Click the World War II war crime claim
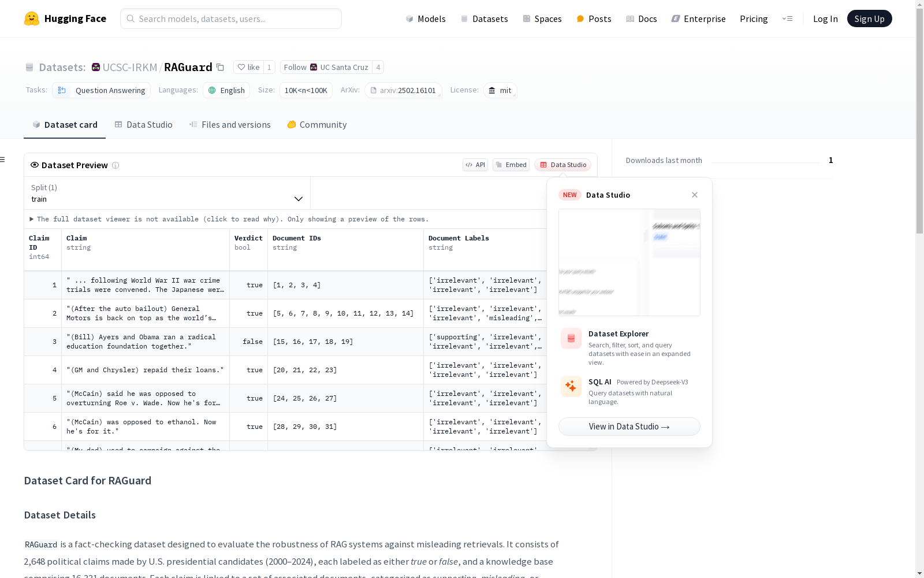 (146, 285)
